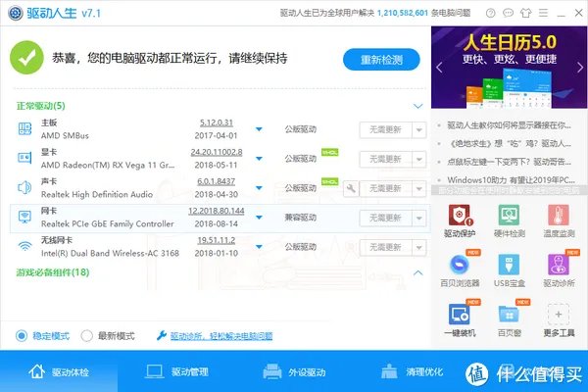Screen dimensions: 588x392
Task: Open the 显卡 driver version dropdown arrow
Action: coord(259,159)
